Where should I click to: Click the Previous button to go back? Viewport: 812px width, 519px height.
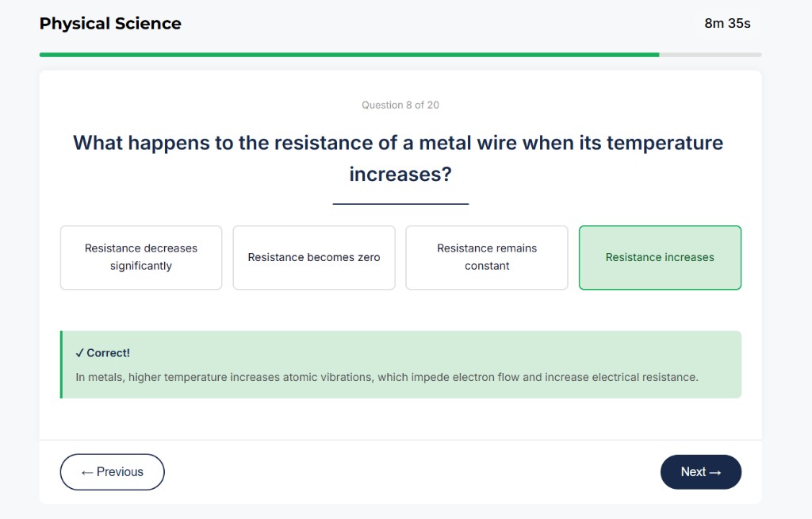coord(112,471)
